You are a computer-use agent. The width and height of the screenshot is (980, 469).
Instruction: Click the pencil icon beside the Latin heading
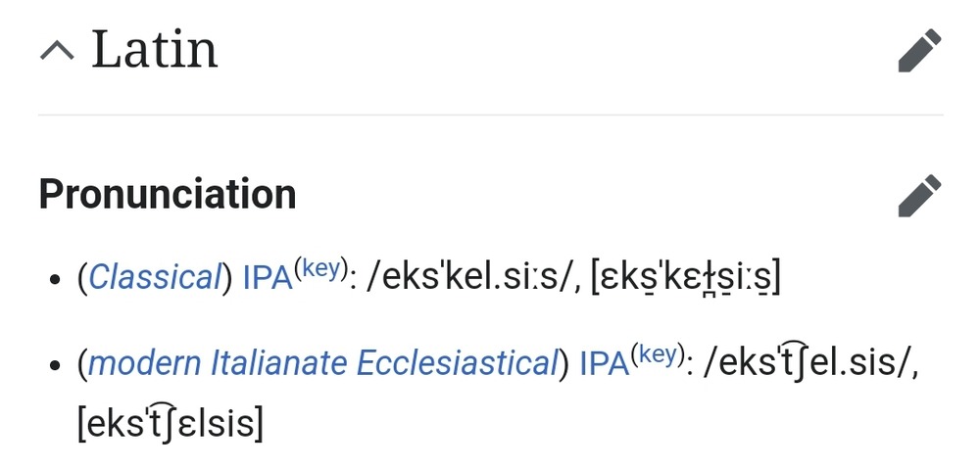click(918, 51)
